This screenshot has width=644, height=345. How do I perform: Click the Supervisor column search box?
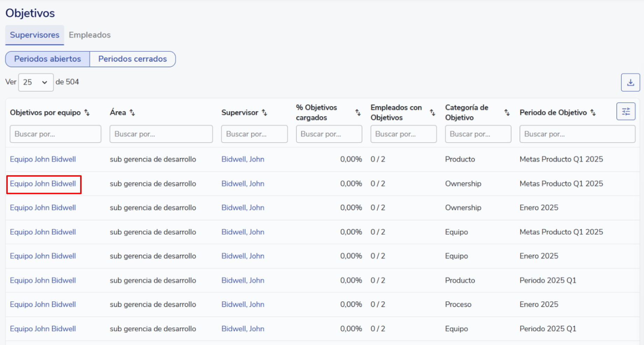(254, 134)
